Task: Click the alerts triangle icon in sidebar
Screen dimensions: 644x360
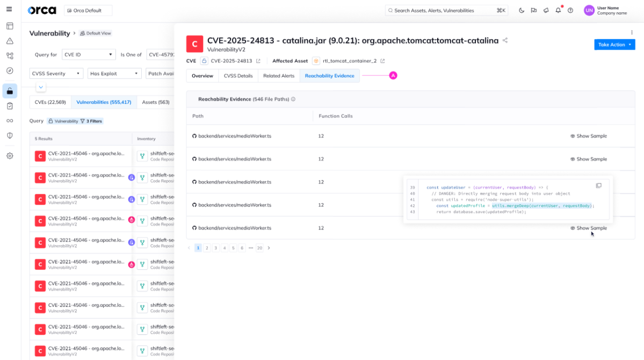Action: click(x=10, y=41)
